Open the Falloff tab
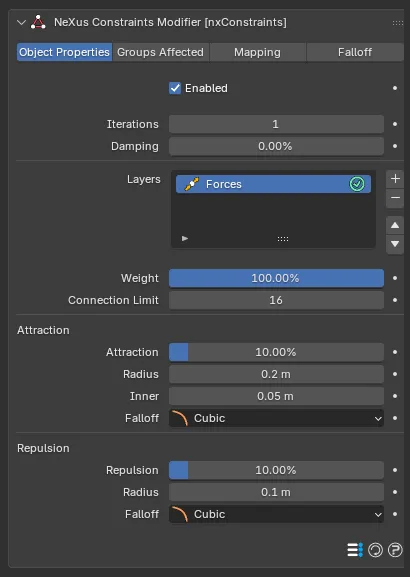Viewport: 410px width, 577px height. coord(355,52)
